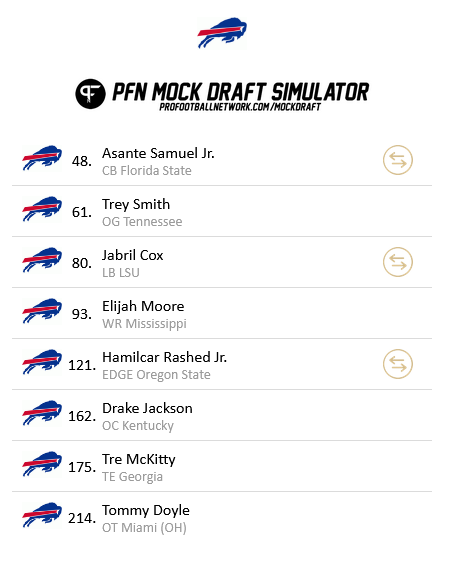Viewport: 461px width, 562px height.
Task: Click the PFN Mock Draft Simulator title
Action: click(x=241, y=92)
